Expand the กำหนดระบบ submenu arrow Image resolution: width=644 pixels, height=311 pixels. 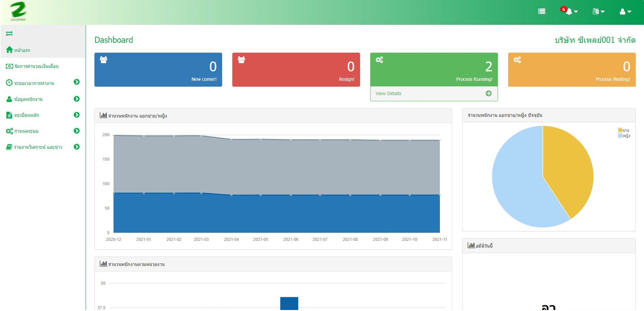tap(76, 131)
